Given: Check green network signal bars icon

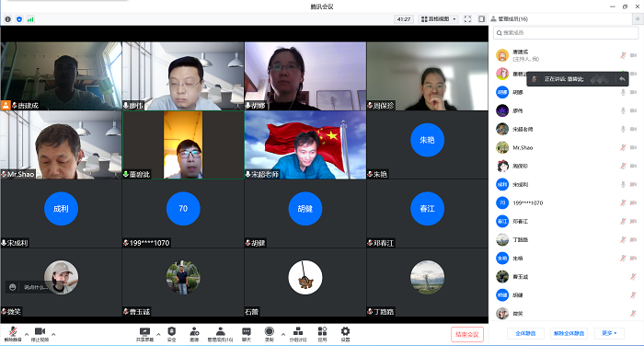Looking at the screenshot, I should click(30, 19).
